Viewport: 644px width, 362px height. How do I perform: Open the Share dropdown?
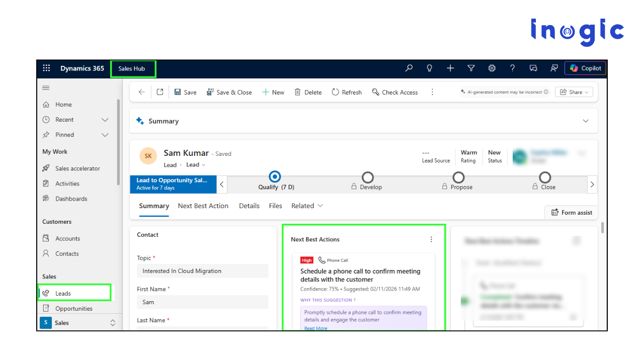coord(574,92)
